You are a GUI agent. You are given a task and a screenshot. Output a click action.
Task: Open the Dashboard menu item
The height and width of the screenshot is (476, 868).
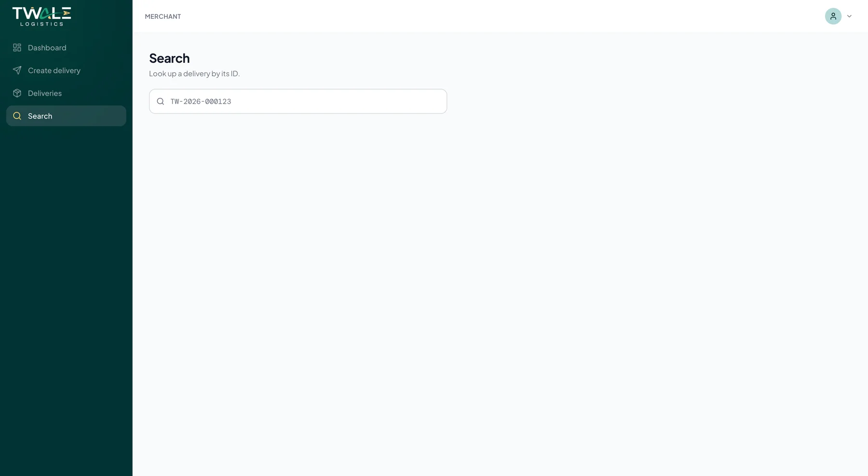(x=66, y=48)
